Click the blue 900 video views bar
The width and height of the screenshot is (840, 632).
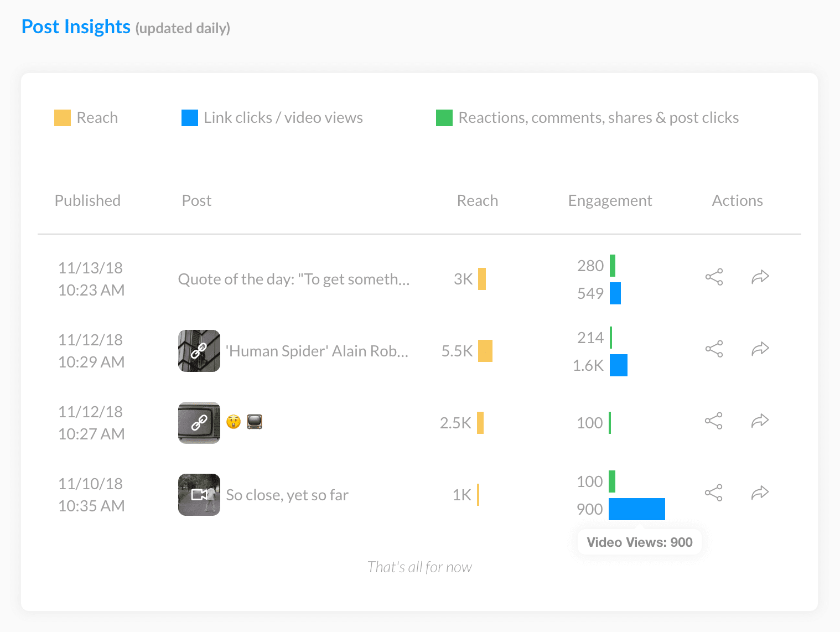[x=637, y=509]
